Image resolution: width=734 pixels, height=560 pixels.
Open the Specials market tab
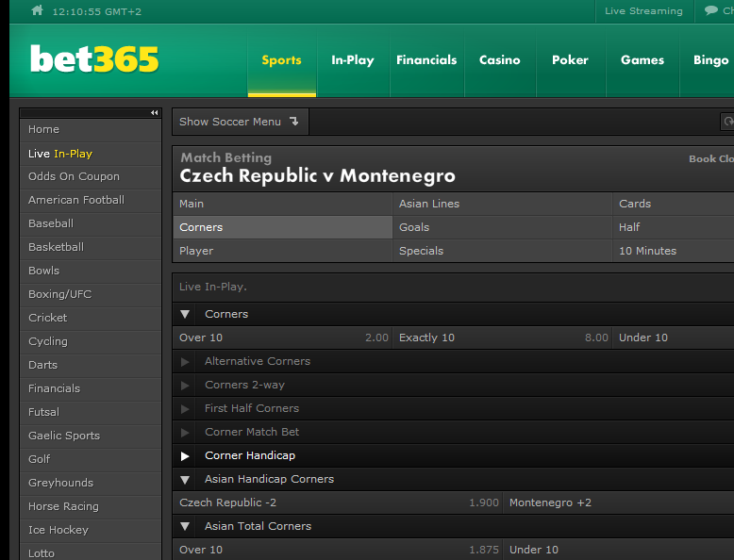click(x=502, y=251)
